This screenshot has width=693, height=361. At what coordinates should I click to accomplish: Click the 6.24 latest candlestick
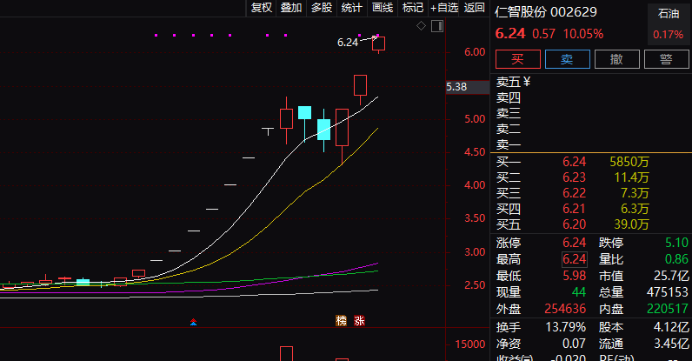coord(378,44)
